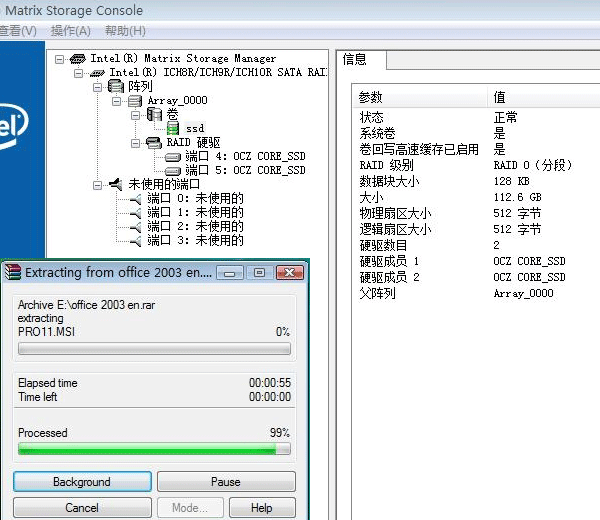Cancel the archive extraction
Image resolution: width=600 pixels, height=520 pixels.
pyautogui.click(x=82, y=508)
